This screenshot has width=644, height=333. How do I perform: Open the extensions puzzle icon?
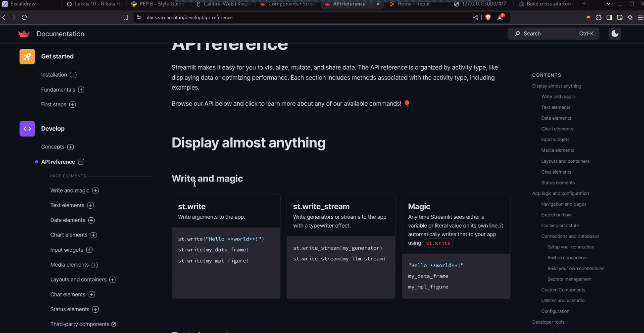coord(599,17)
